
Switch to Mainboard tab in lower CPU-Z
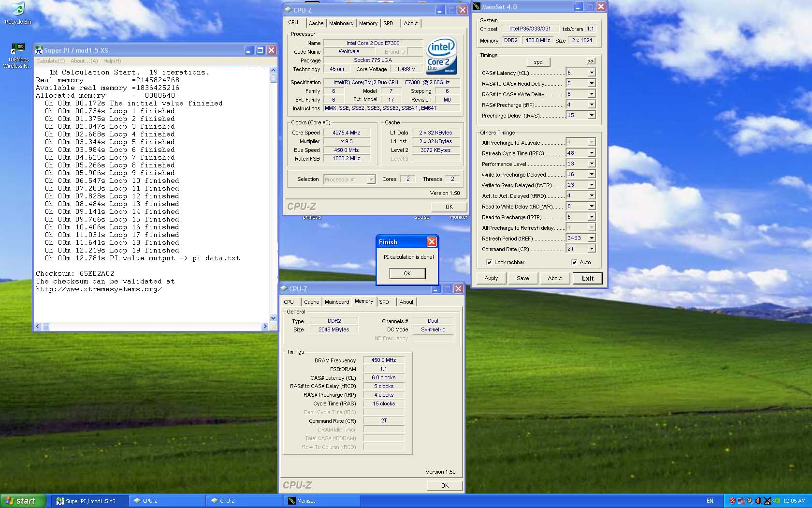[337, 302]
